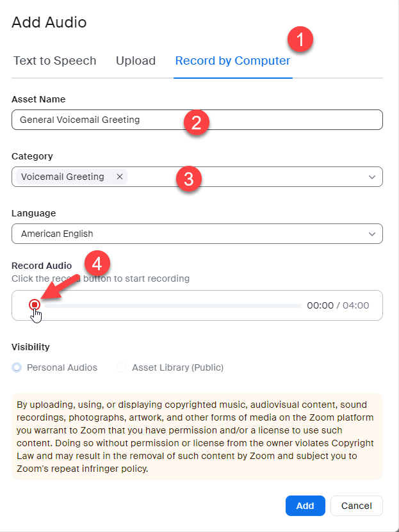Open the Upload tab
399x532 pixels.
136,61
